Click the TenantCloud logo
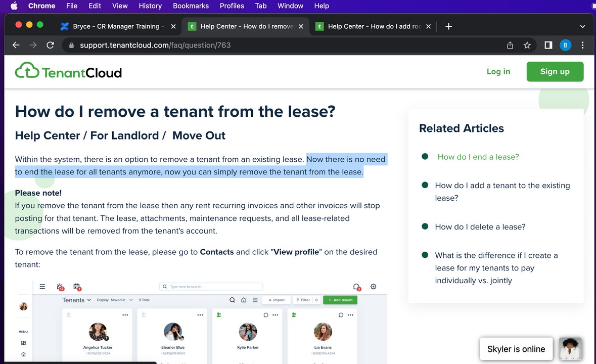 click(69, 72)
